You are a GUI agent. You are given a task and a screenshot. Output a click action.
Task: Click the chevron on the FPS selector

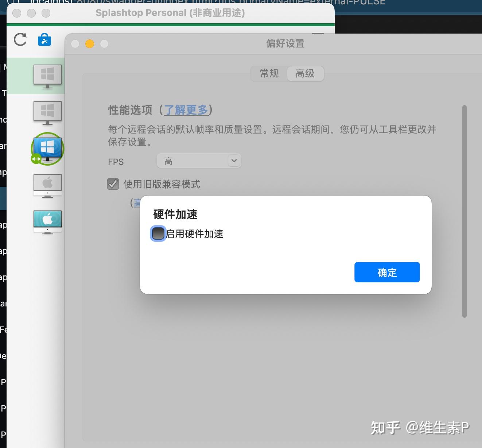click(234, 161)
